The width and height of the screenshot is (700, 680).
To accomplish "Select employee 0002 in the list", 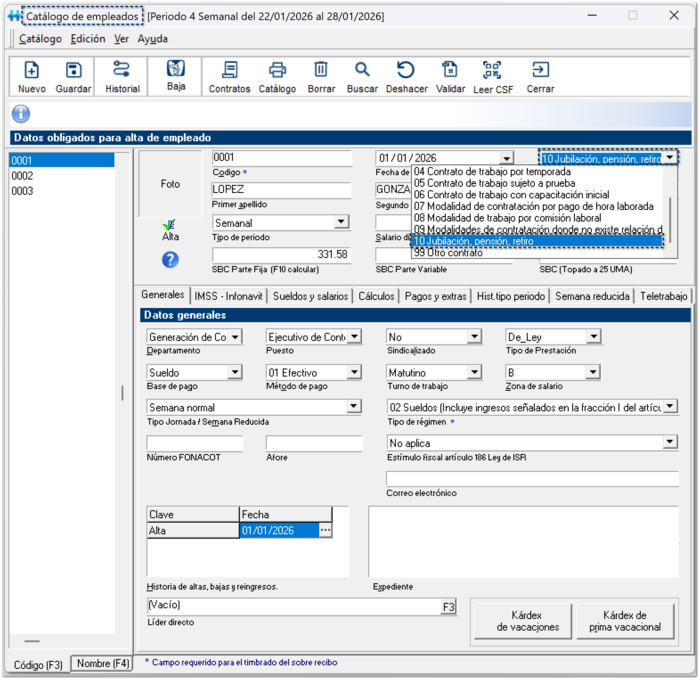I will (22, 176).
